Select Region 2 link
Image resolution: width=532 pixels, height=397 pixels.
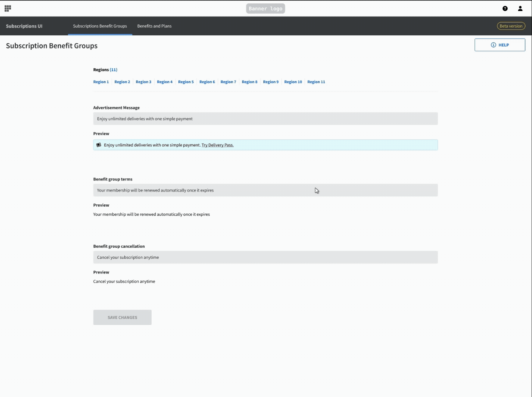point(122,82)
